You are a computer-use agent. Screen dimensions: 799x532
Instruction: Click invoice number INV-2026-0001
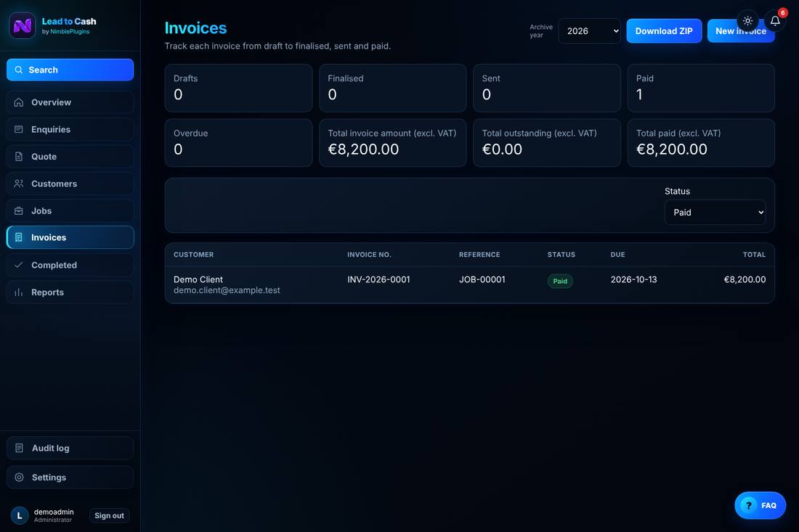pos(378,279)
